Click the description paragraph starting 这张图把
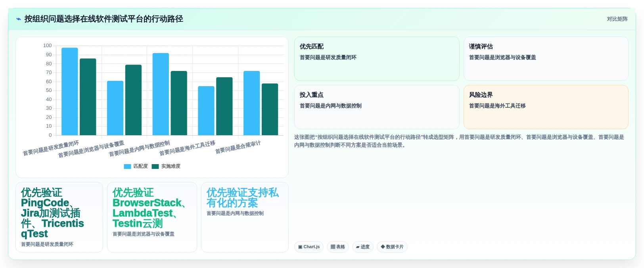The width and height of the screenshot is (644, 268). [x=460, y=141]
